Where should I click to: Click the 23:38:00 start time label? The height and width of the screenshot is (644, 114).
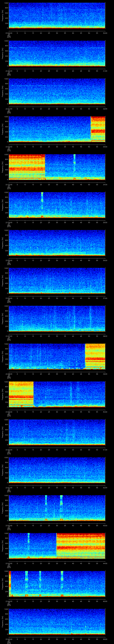coord(9,374)
